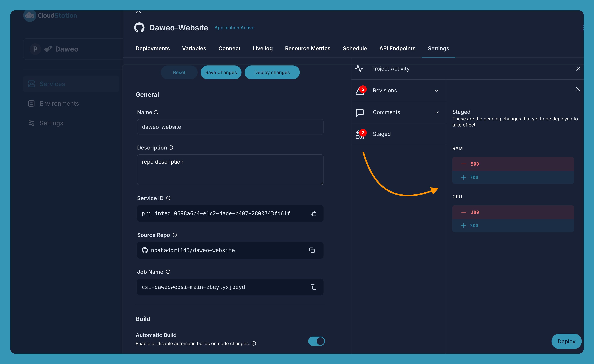The width and height of the screenshot is (594, 364).
Task: Click the sidebar Settings sliders icon
Action: point(31,123)
